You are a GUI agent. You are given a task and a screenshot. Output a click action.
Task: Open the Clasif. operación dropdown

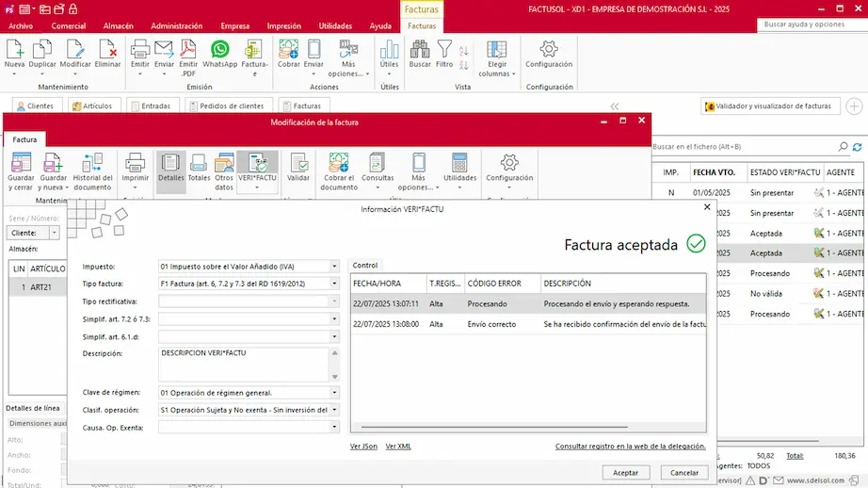coord(334,410)
